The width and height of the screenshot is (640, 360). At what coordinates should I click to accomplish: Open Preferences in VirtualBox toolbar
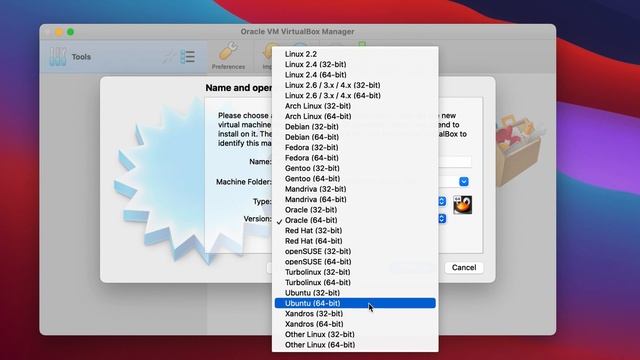point(228,56)
